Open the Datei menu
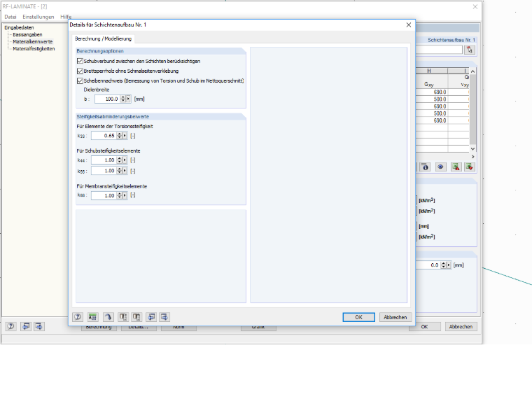 [10, 17]
